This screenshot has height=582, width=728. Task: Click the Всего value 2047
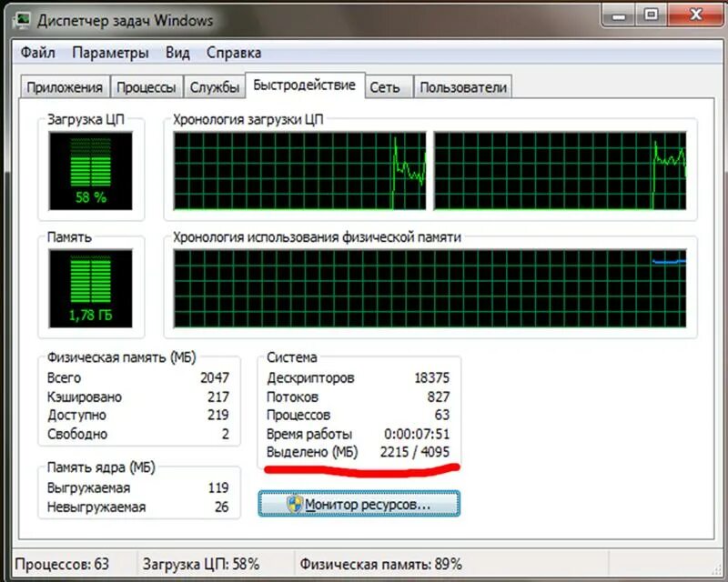(215, 377)
